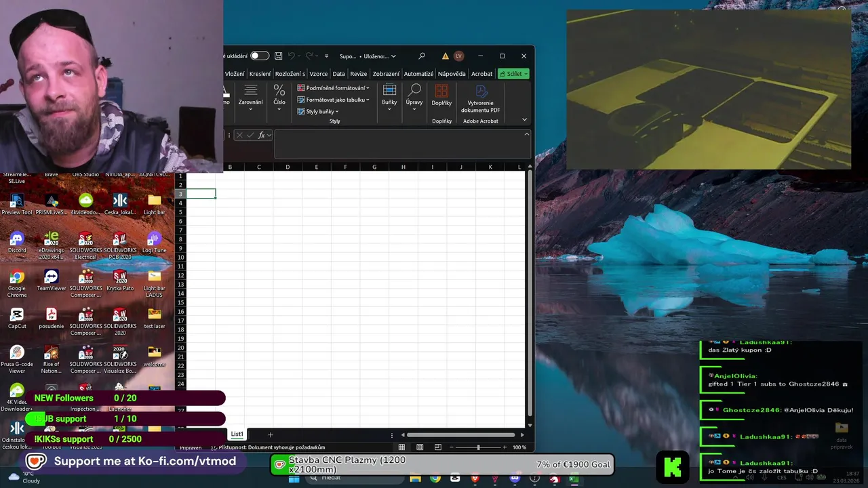Open the Undo history dropdown arrow
This screenshot has width=868, height=488.
pos(299,56)
